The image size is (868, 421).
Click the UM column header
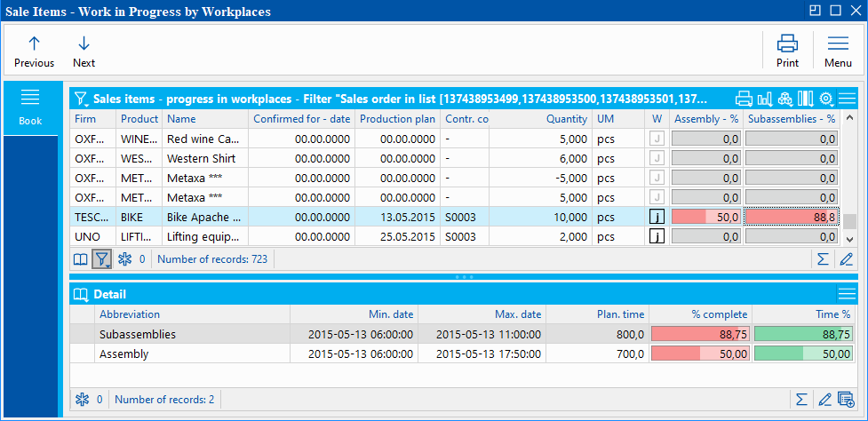(x=618, y=119)
